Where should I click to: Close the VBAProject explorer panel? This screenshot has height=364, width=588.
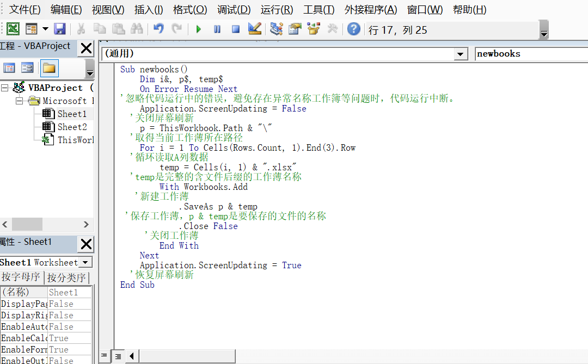[x=86, y=48]
